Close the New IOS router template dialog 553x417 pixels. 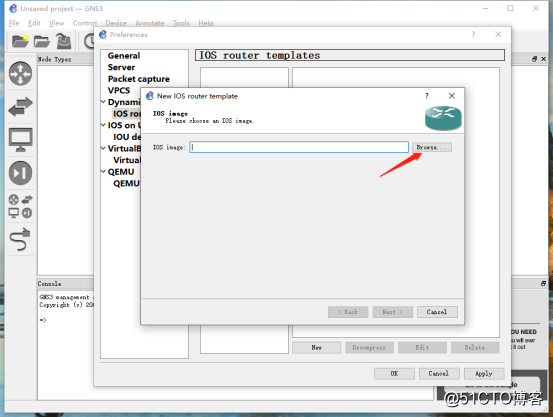(451, 96)
